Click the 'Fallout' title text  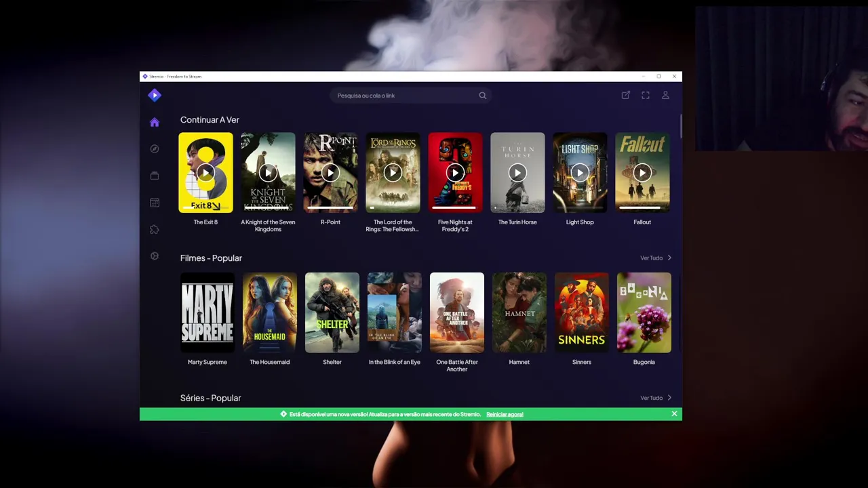pos(642,222)
